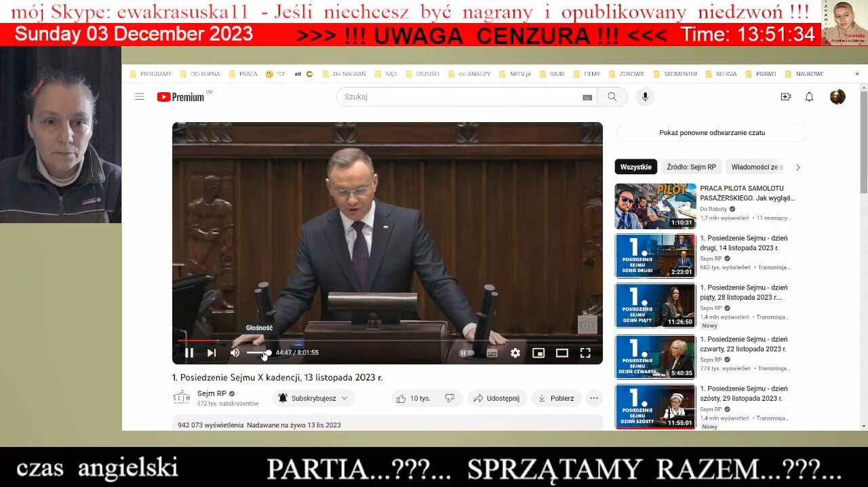
Task: Select the Wszystkie filter chip
Action: pyautogui.click(x=636, y=167)
